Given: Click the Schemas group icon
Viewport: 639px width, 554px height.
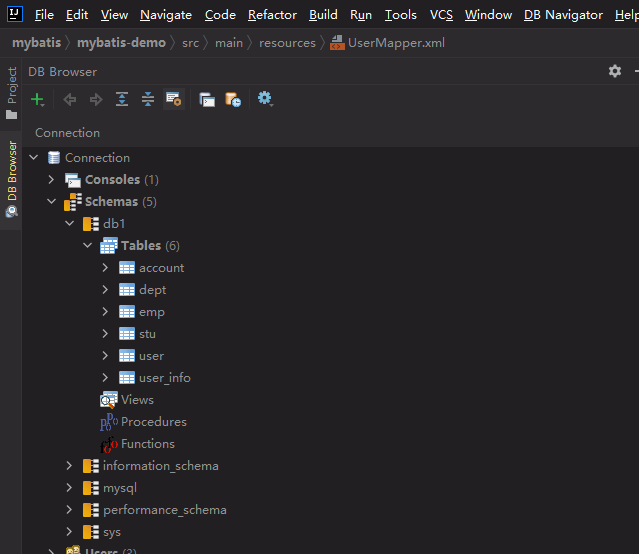Looking at the screenshot, I should (x=73, y=202).
